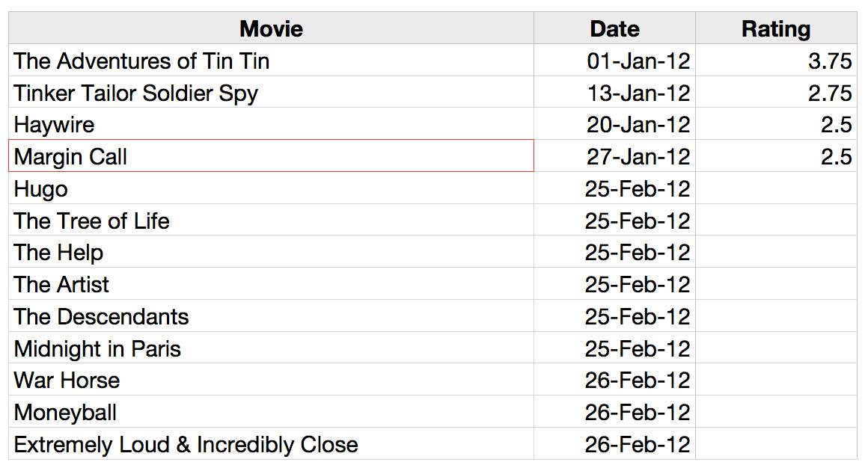
Task: Click the 2.75 rating cell
Action: coord(776,92)
